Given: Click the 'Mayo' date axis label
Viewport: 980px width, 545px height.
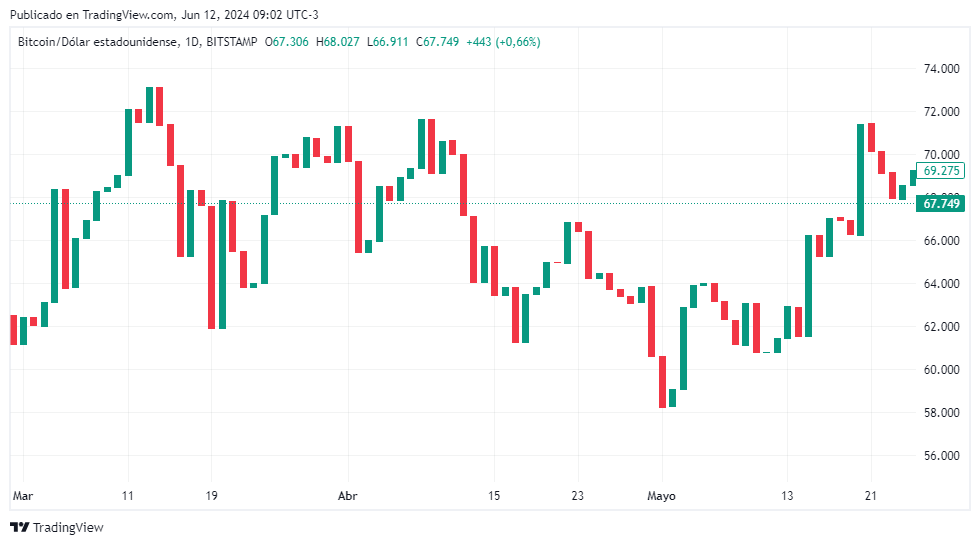Looking at the screenshot, I should [661, 495].
